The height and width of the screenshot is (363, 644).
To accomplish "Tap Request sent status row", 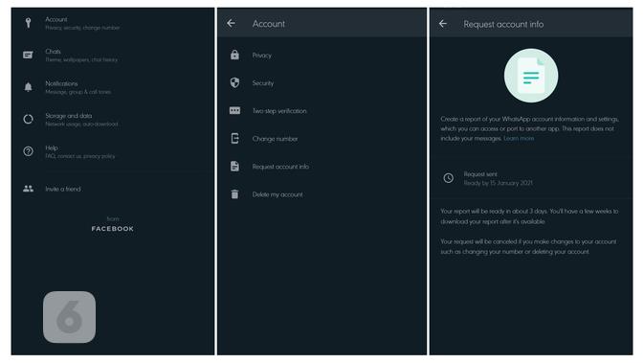I will [531, 178].
